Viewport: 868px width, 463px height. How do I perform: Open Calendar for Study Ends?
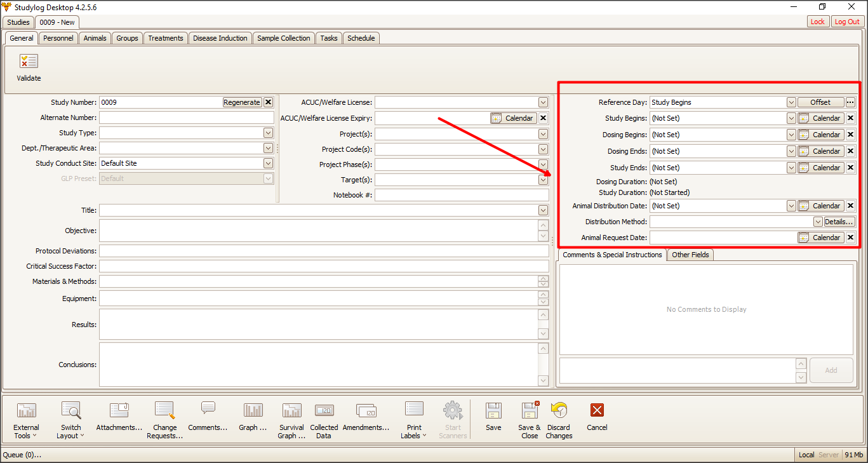click(821, 168)
